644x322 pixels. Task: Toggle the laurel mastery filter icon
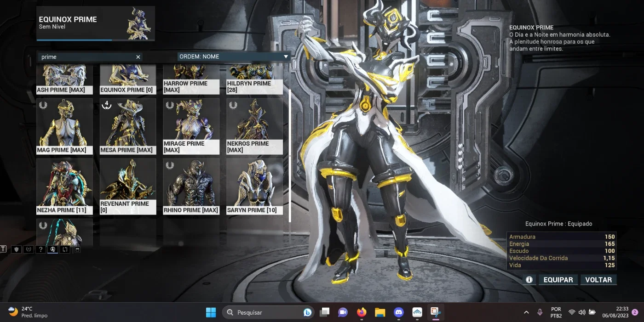[x=29, y=249]
